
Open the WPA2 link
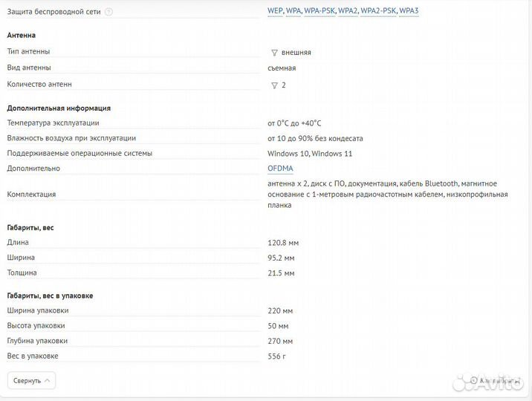point(348,11)
